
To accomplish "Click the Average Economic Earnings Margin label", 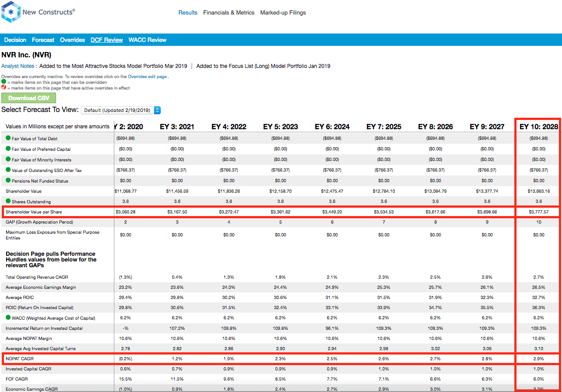I will (x=41, y=287).
